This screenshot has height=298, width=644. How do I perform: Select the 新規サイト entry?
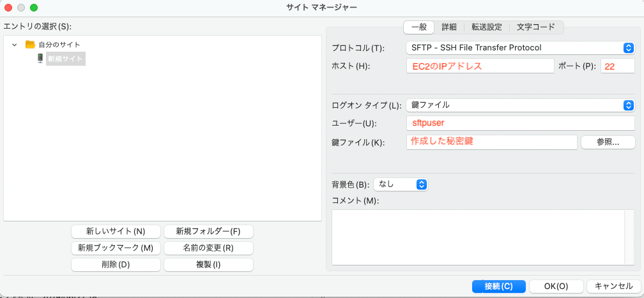pos(66,59)
